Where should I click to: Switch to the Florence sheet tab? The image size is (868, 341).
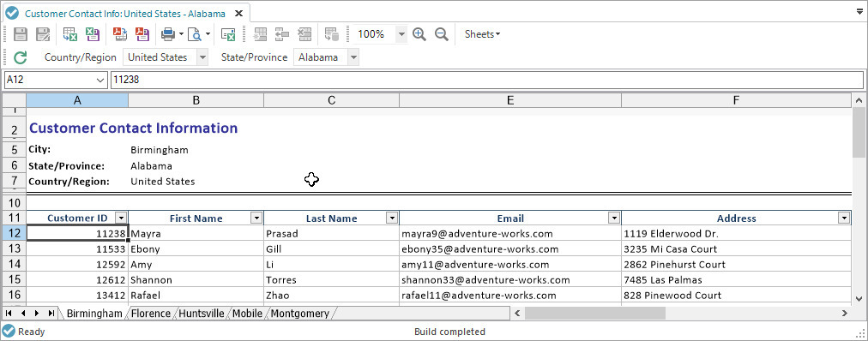click(x=151, y=314)
